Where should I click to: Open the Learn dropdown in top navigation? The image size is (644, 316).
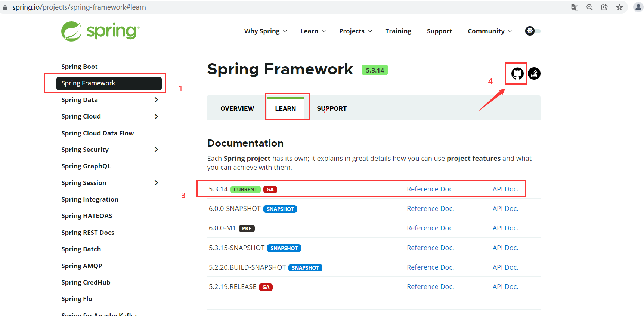tap(313, 31)
